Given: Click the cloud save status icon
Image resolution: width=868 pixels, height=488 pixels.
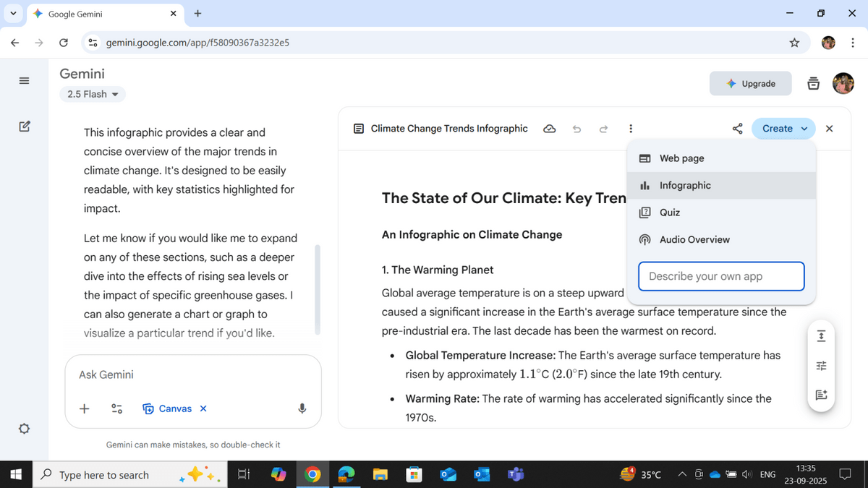Looking at the screenshot, I should point(549,128).
